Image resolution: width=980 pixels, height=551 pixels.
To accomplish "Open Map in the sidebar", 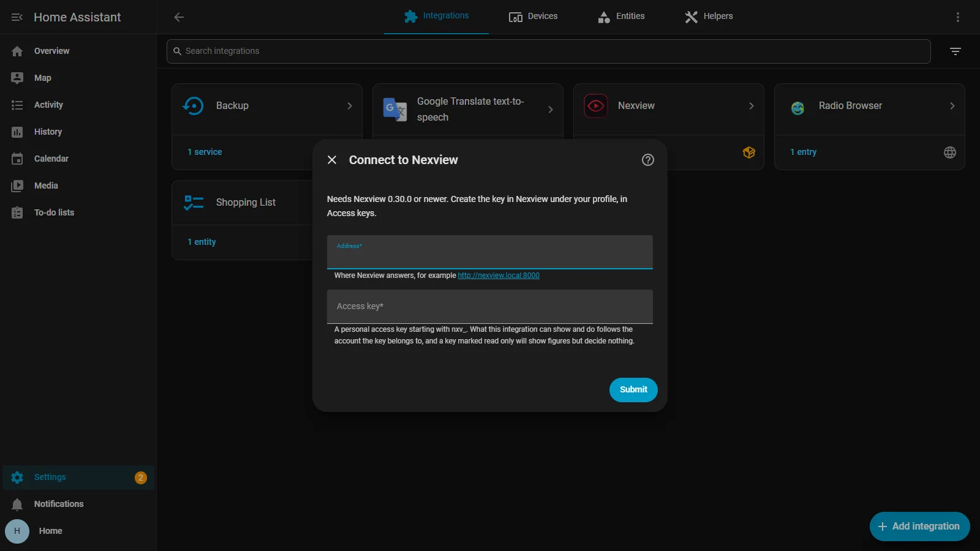I will pyautogui.click(x=78, y=78).
